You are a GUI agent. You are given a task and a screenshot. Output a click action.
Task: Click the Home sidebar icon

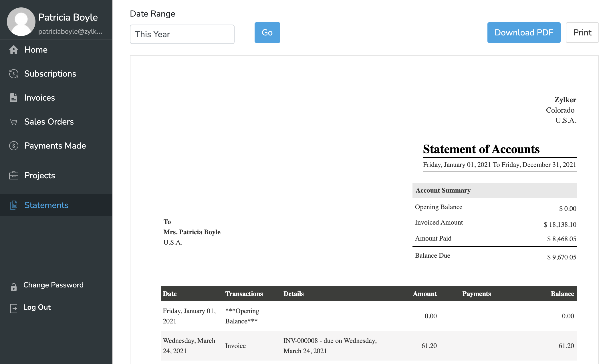tap(13, 49)
